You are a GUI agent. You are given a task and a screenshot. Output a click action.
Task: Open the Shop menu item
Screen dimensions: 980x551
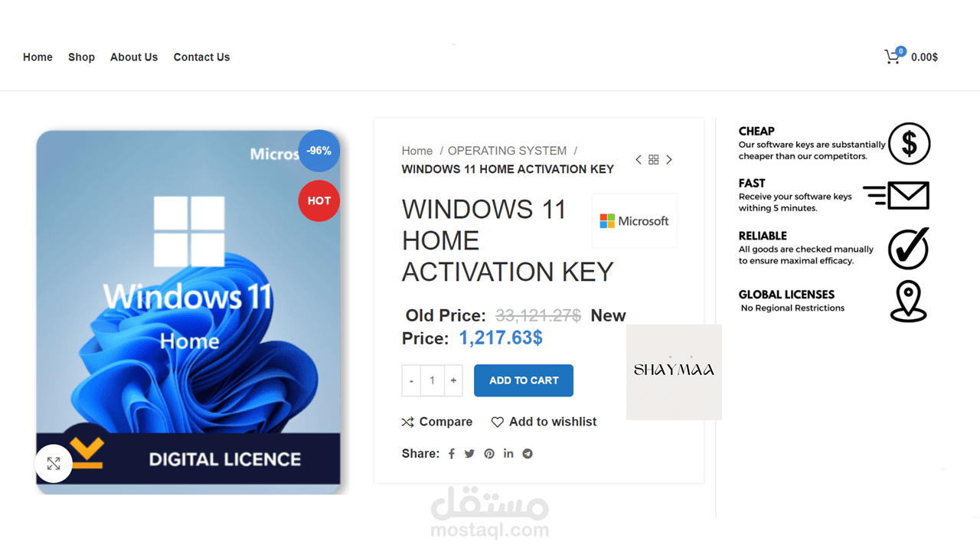coord(81,57)
